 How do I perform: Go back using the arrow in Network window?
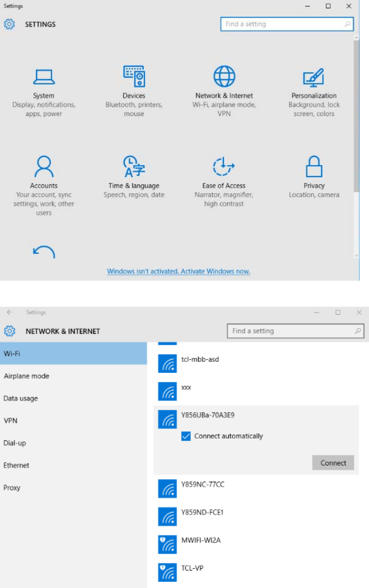click(9, 312)
